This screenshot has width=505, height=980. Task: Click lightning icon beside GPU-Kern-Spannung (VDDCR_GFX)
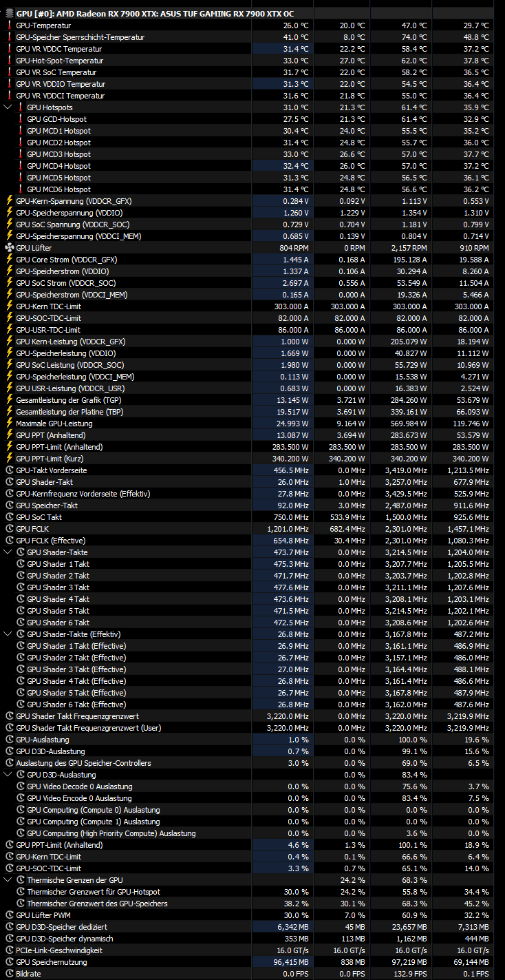tap(9, 201)
